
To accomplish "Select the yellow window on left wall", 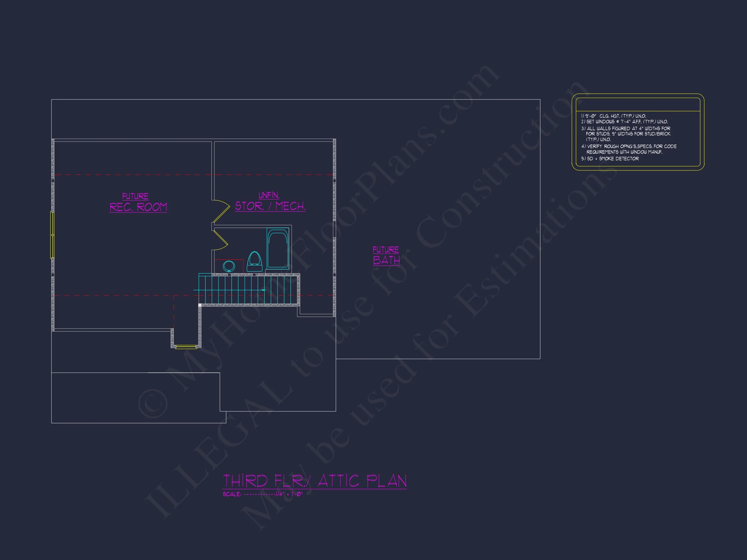I will pyautogui.click(x=52, y=235).
